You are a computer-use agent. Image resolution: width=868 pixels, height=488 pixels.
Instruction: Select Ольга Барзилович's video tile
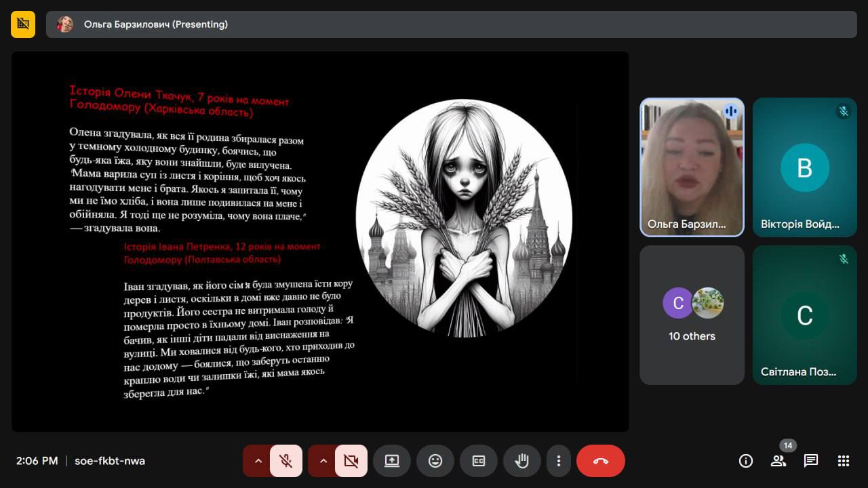point(692,167)
